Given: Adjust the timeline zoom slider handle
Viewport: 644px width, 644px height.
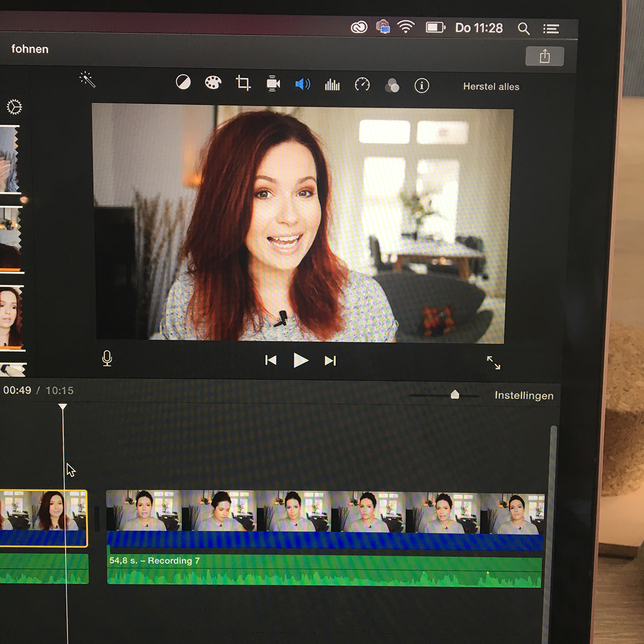Looking at the screenshot, I should [x=455, y=395].
